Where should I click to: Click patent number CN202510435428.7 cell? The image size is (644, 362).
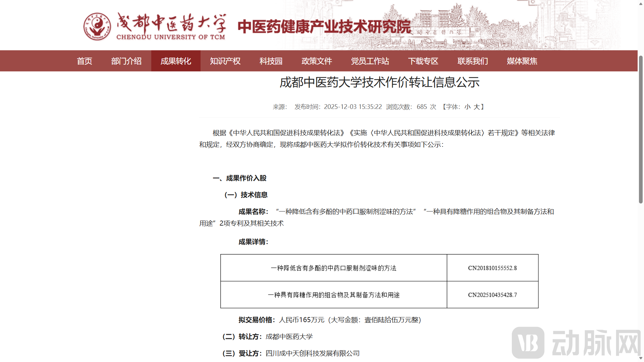(492, 295)
